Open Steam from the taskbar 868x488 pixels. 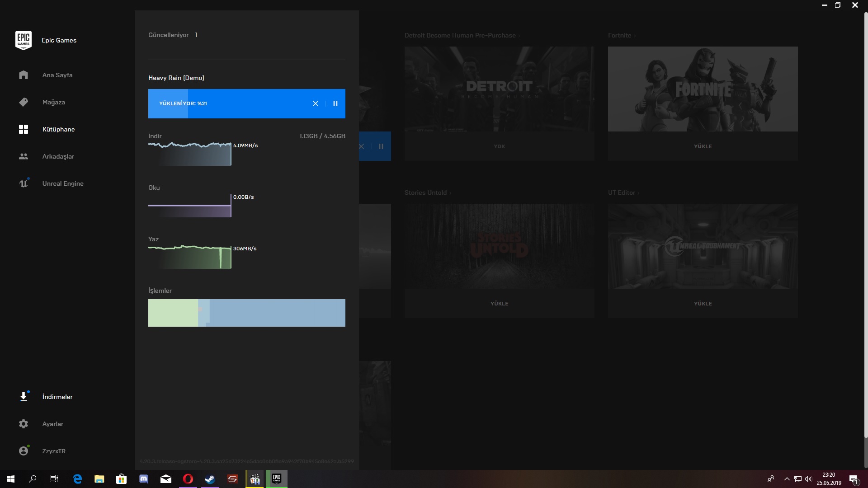click(210, 479)
